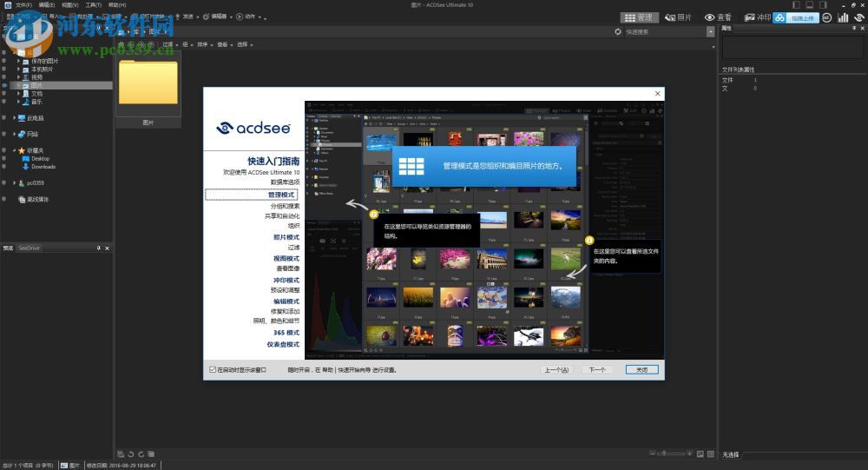This screenshot has width=868, height=470.
Task: Open 编辑模式 in quick start guide list
Action: click(x=286, y=301)
